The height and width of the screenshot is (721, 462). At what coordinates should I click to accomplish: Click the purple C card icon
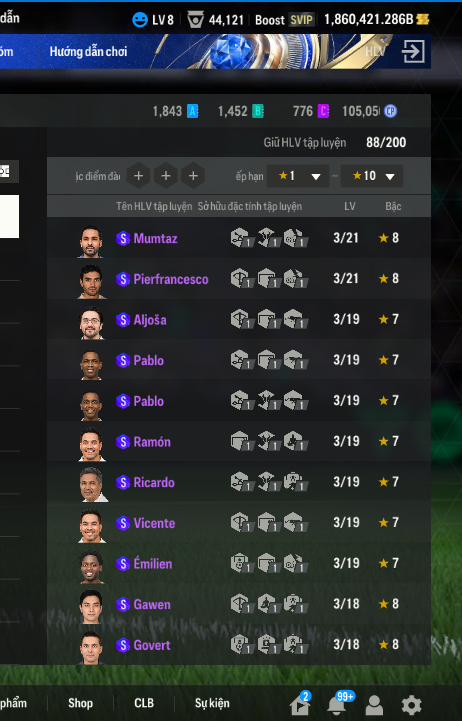click(x=323, y=111)
